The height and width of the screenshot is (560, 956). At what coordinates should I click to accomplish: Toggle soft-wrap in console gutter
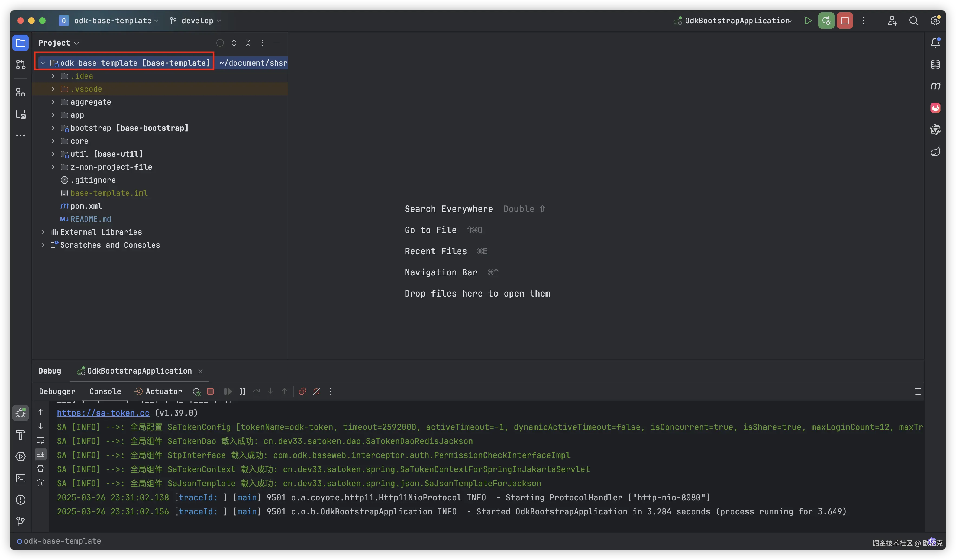(x=41, y=440)
